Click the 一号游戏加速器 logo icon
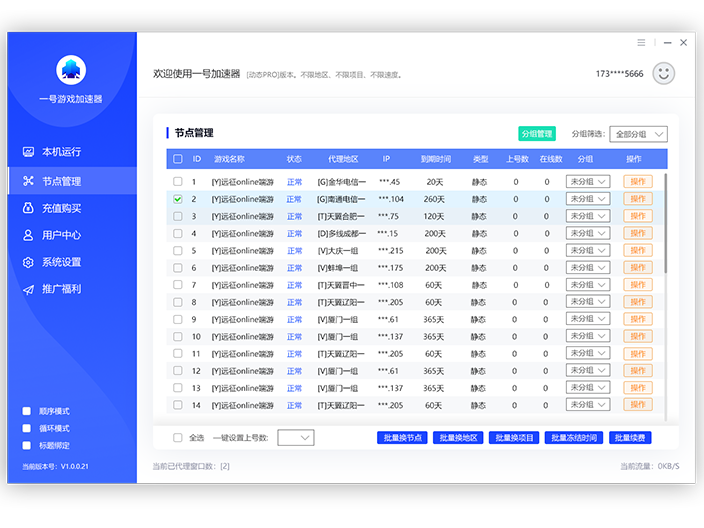The width and height of the screenshot is (704, 528). coord(71,70)
